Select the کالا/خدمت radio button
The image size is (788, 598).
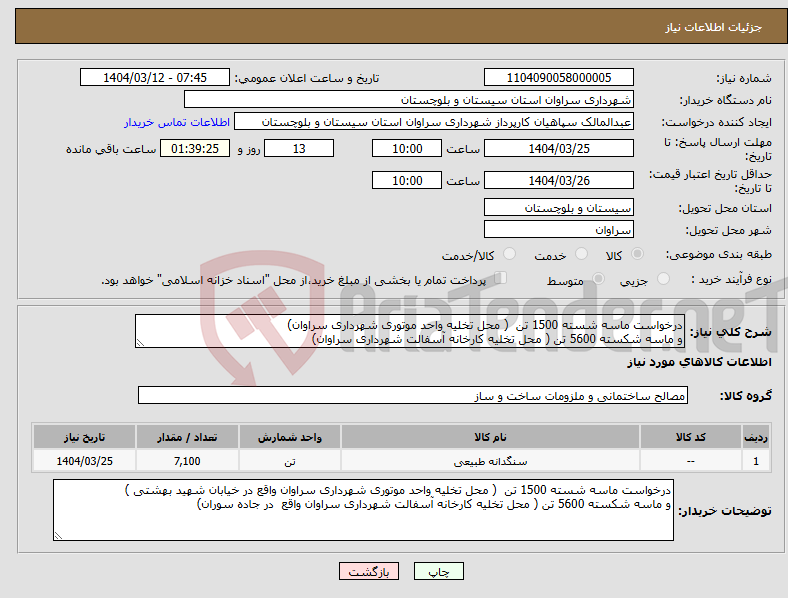510,254
